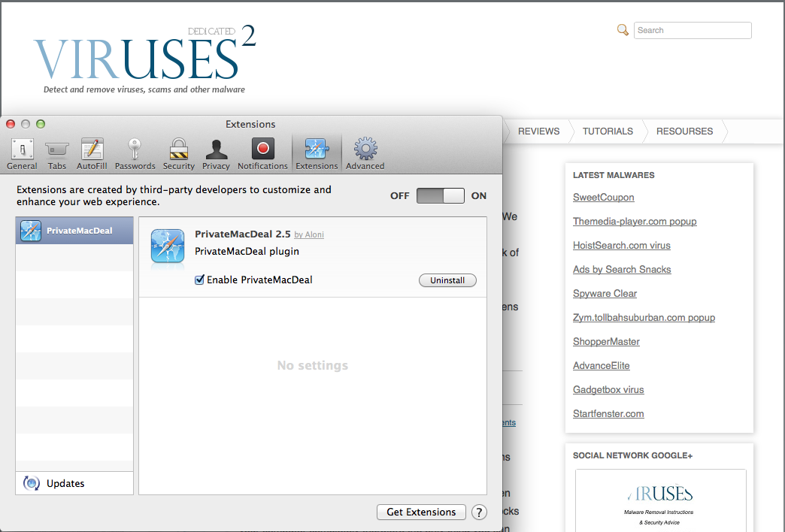Click the 'PrivateMacDeal 2.5' title text
Screen dimensions: 785x532
243,234
